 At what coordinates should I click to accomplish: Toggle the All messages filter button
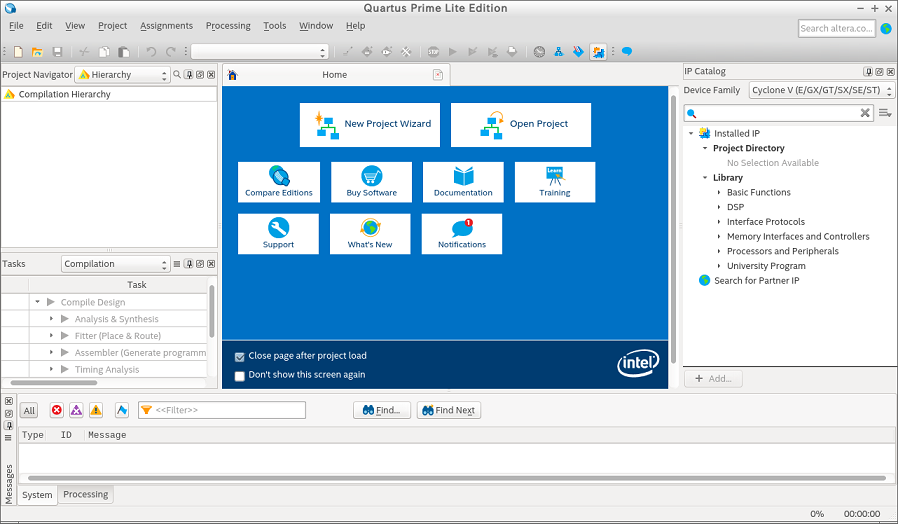(29, 410)
